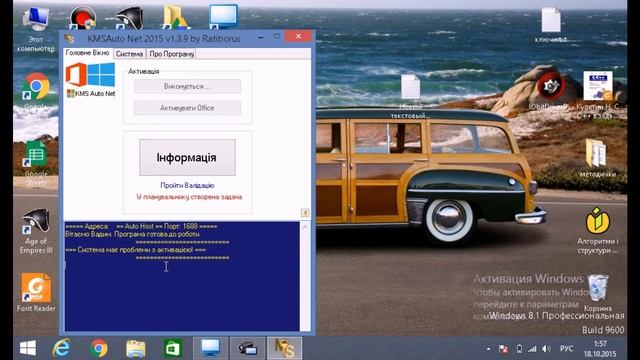Open the Про Програму tab

pos(171,54)
